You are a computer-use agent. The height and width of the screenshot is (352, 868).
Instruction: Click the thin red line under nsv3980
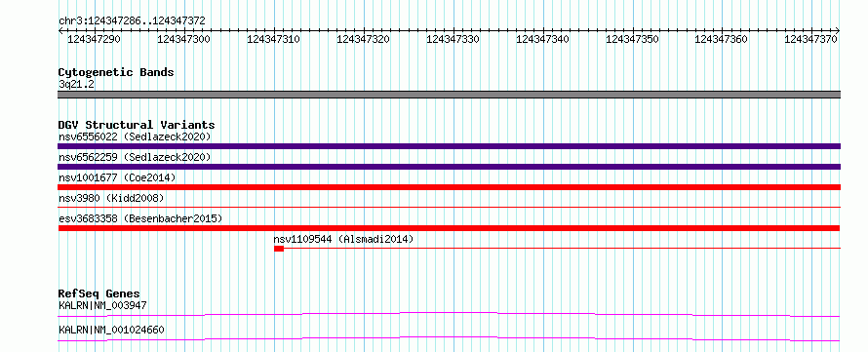click(449, 207)
